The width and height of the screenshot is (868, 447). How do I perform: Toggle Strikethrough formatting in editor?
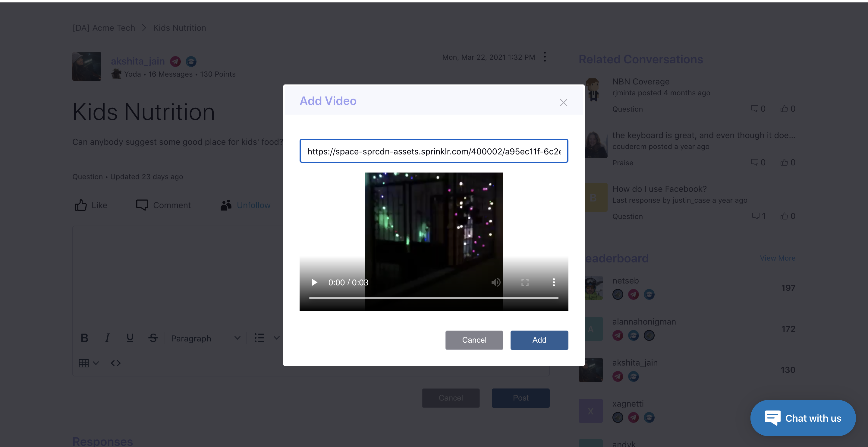pos(153,338)
